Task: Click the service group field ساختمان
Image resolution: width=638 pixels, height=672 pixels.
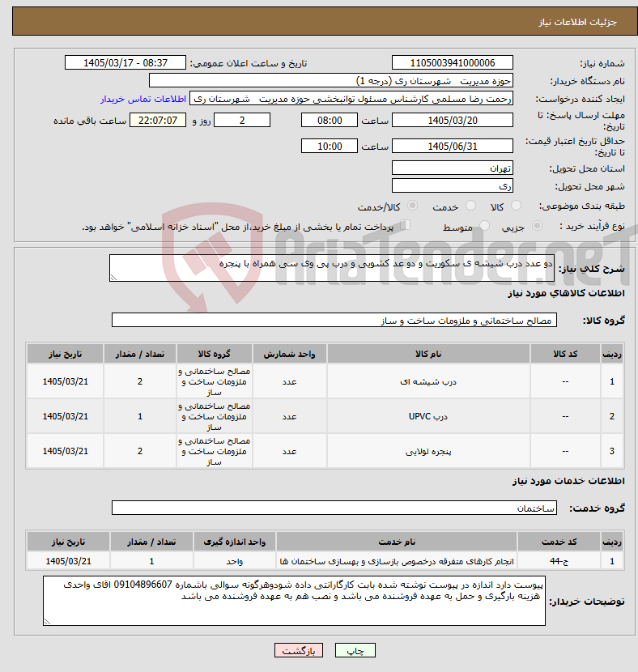Action: click(334, 508)
